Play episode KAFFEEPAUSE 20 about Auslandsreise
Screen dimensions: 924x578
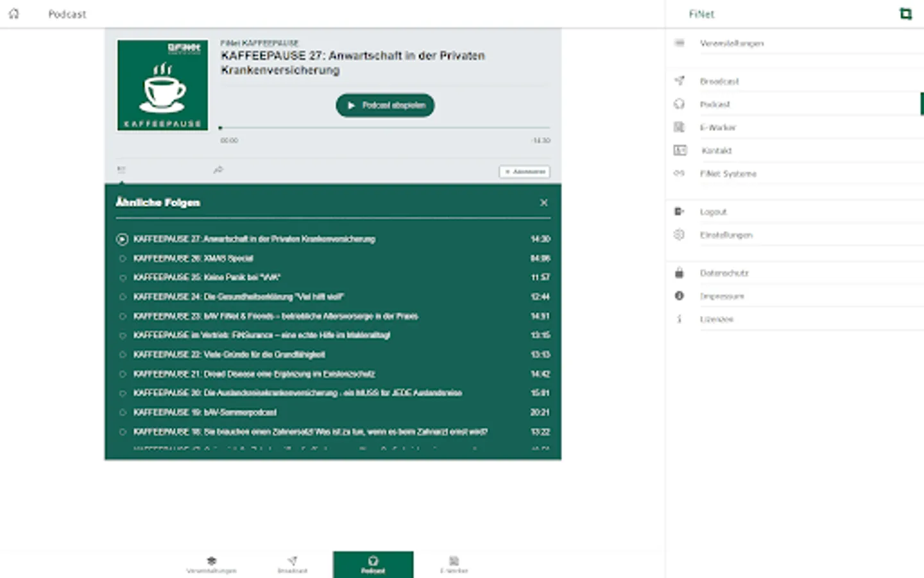(x=298, y=393)
